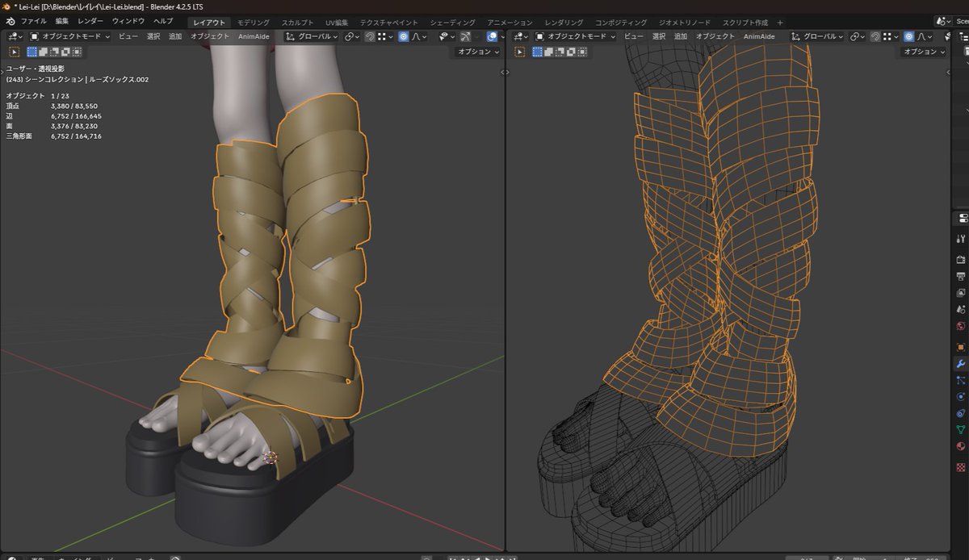Open the Output properties tab

pos(961,277)
